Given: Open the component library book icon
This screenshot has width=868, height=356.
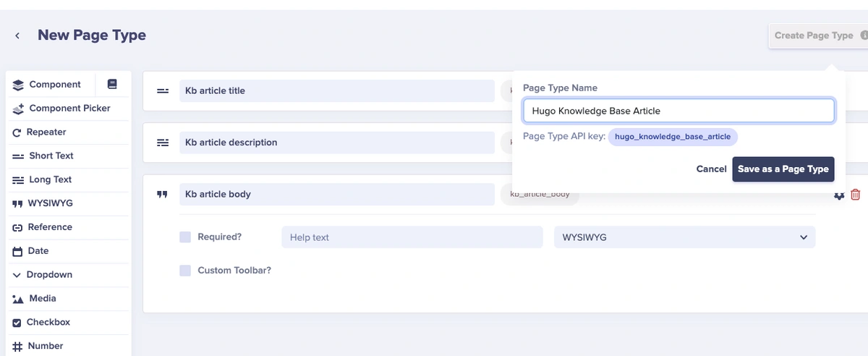Looking at the screenshot, I should [112, 84].
